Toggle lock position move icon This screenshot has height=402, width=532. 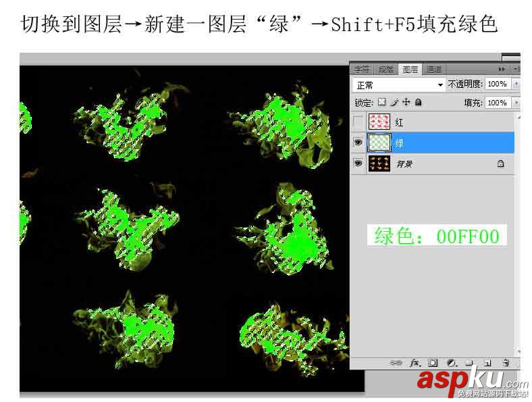pyautogui.click(x=406, y=102)
